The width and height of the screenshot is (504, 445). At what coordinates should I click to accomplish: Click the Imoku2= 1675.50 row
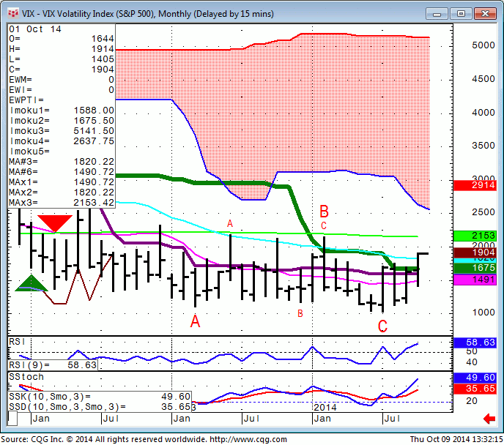(x=62, y=121)
